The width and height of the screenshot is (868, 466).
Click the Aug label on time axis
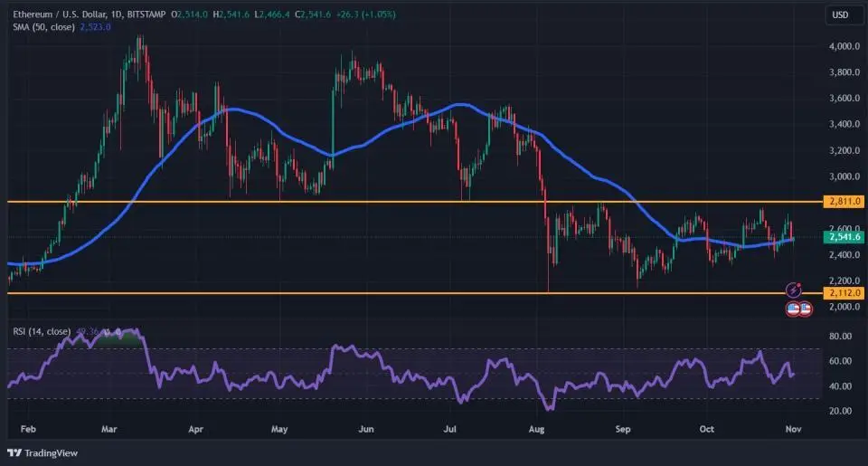pos(537,427)
